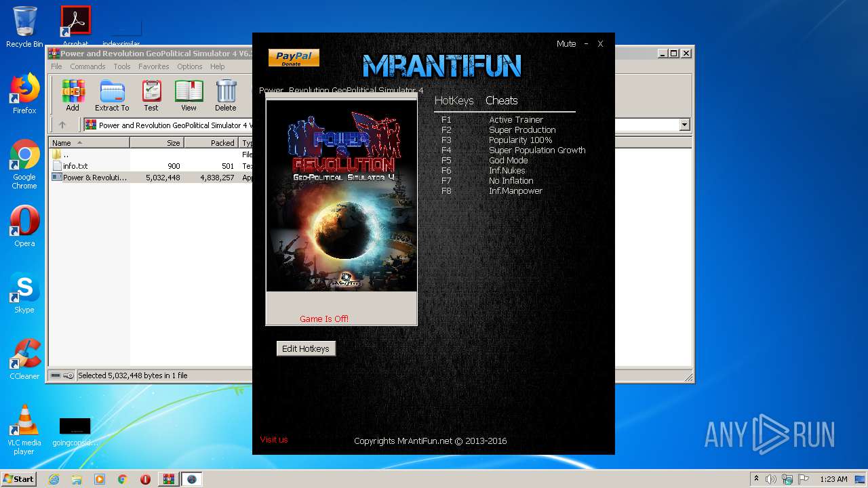Sort WinRAR list by Packed column

pos(211,143)
